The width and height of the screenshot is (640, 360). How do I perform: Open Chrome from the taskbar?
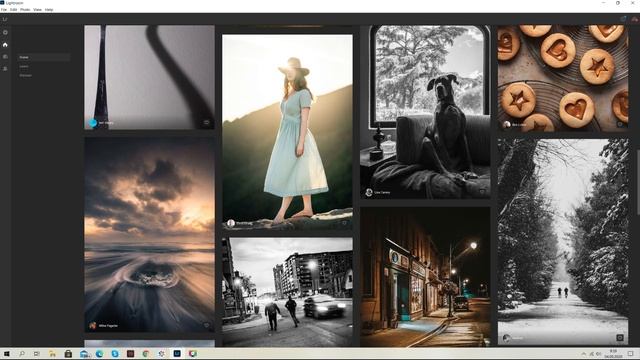[146, 354]
